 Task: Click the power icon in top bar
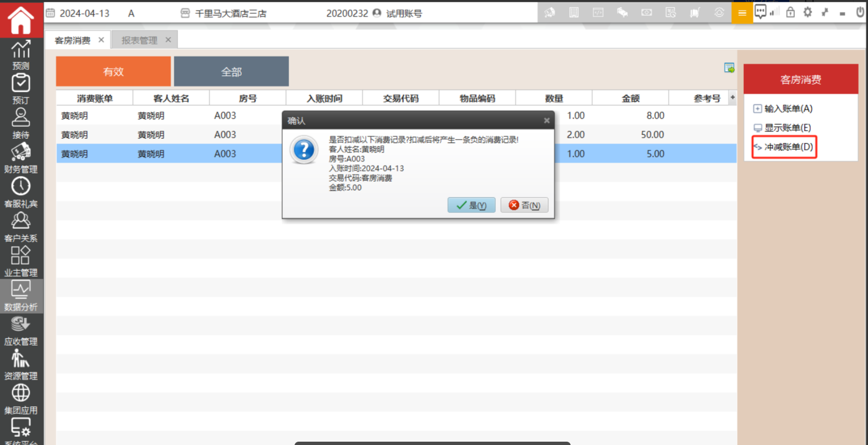click(859, 12)
